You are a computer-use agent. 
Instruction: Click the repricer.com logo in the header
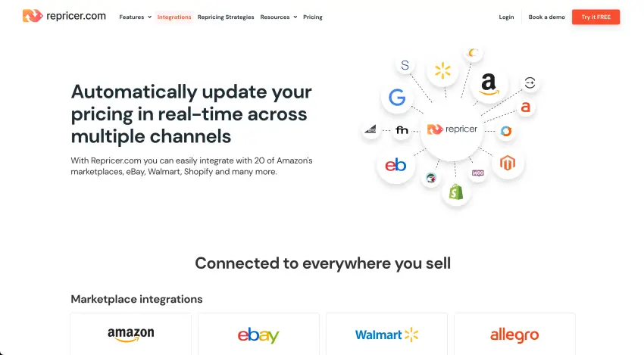(64, 17)
